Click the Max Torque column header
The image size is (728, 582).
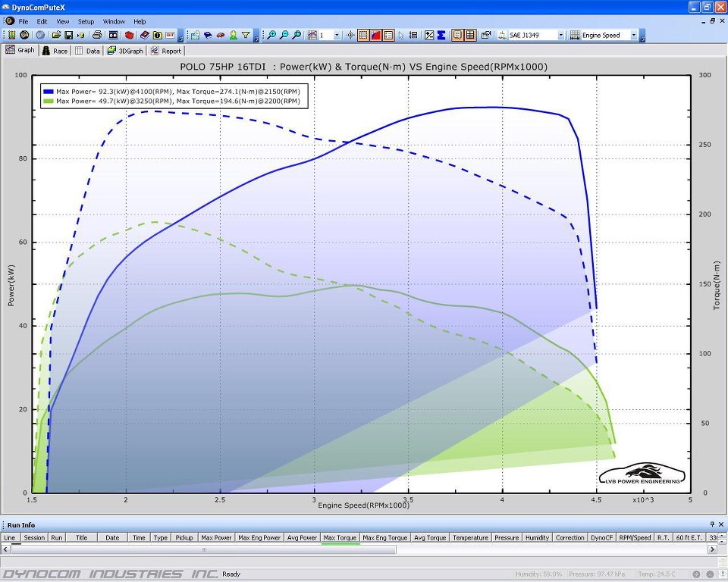pos(340,538)
